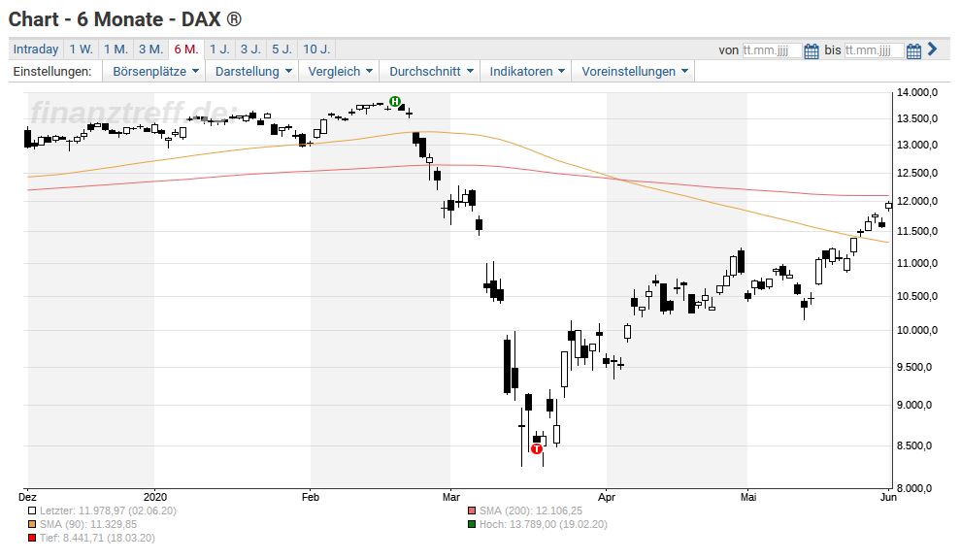Click the 'Tief: 8.441,71 (18.03.20)' text
The height and width of the screenshot is (560, 961).
click(x=97, y=538)
